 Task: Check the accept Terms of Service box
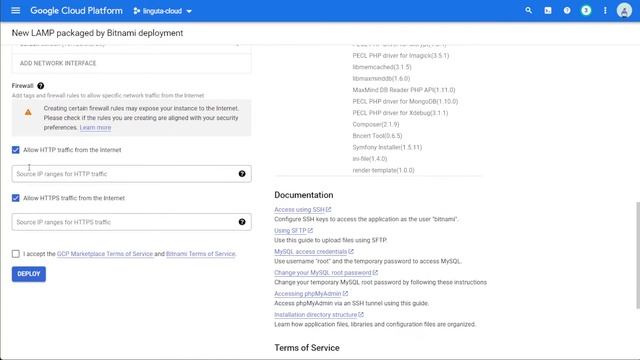16,254
